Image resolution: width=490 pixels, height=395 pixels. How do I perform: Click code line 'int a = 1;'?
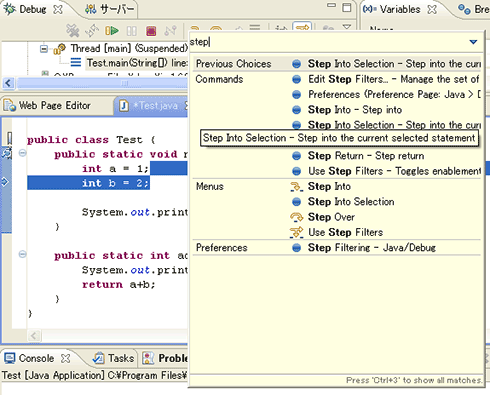pos(115,169)
